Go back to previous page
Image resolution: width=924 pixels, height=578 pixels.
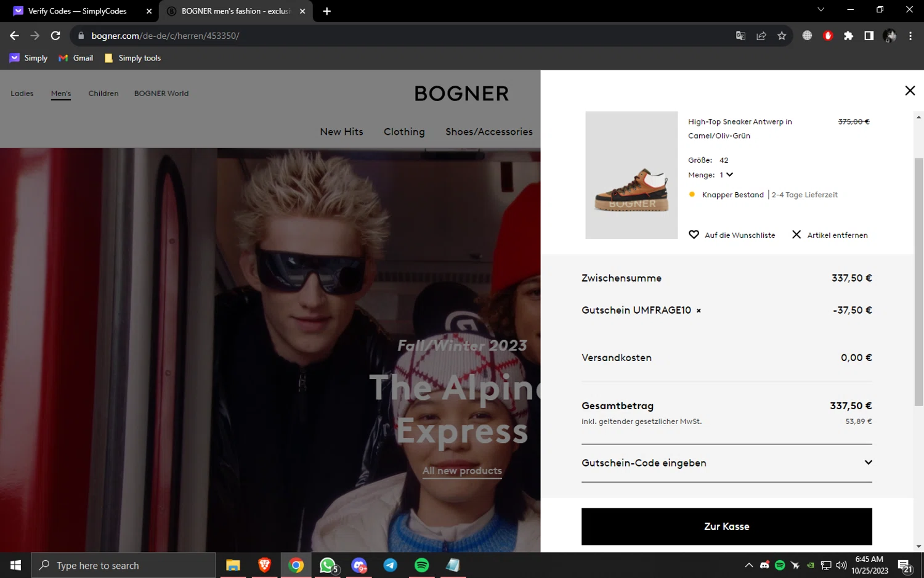[x=14, y=36]
